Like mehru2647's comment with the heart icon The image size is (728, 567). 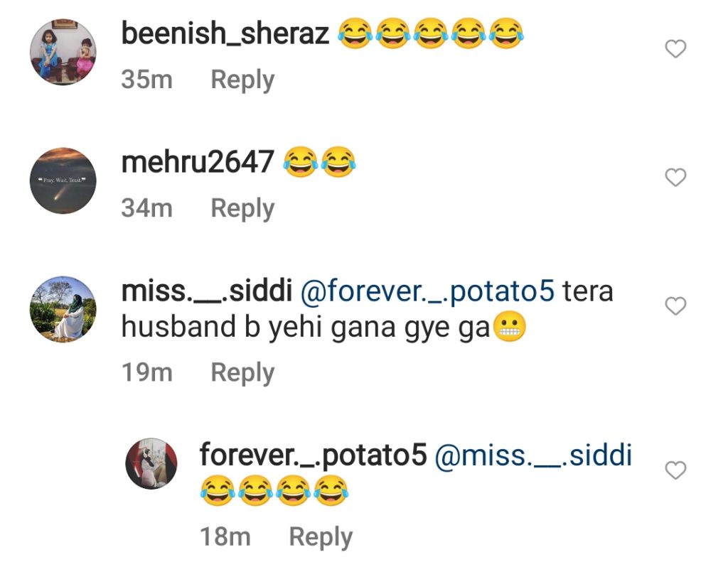(x=675, y=177)
